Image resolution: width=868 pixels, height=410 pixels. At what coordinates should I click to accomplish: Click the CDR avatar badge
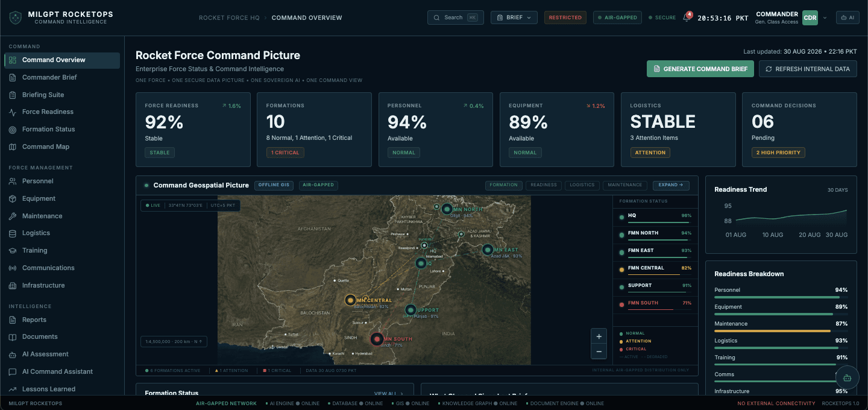point(810,17)
